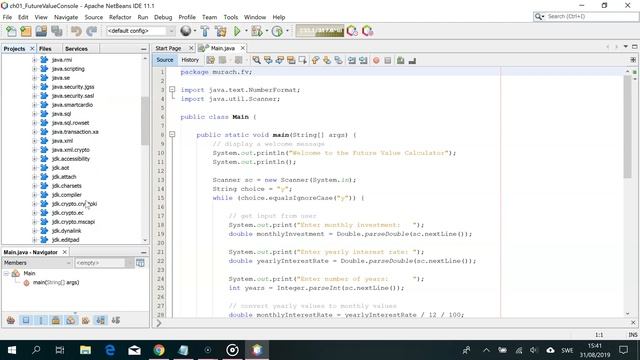Toggle Sort by Name in Navigator

[100, 320]
